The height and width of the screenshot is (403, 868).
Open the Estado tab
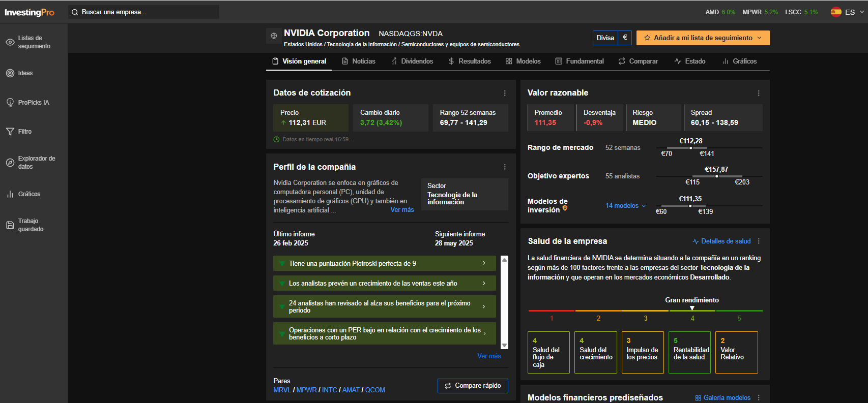[x=690, y=61]
